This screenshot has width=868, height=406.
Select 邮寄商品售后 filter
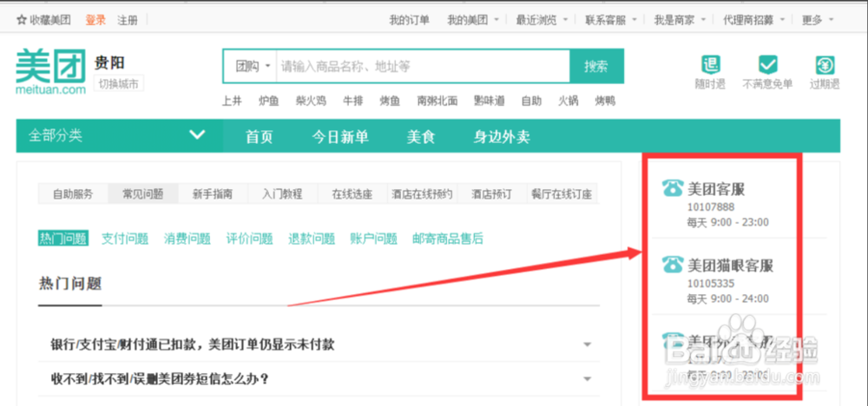pos(448,239)
